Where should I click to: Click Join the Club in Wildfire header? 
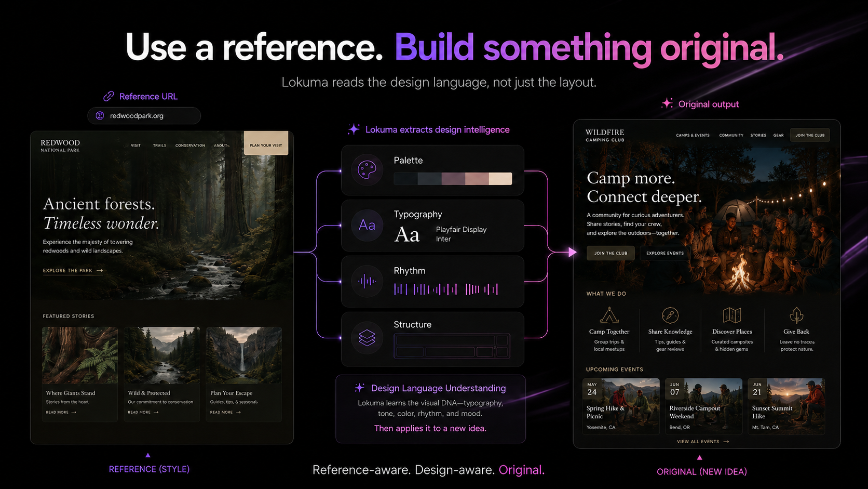pyautogui.click(x=810, y=135)
